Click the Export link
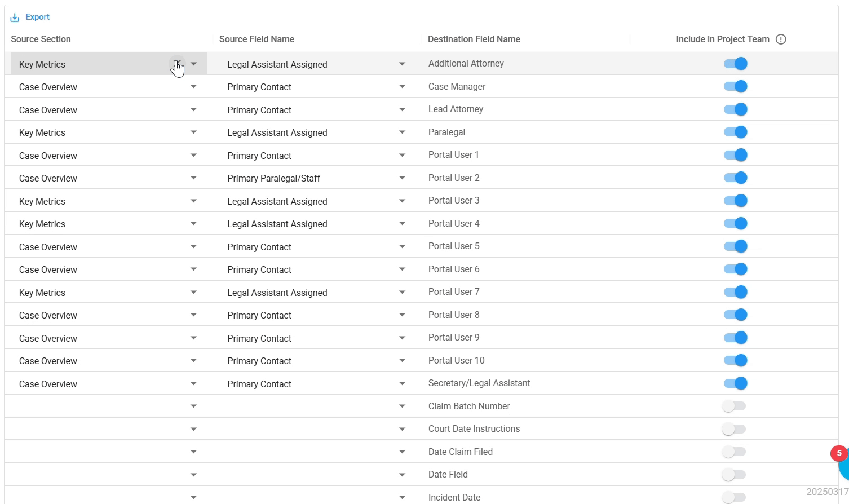The image size is (849, 504). click(x=38, y=17)
